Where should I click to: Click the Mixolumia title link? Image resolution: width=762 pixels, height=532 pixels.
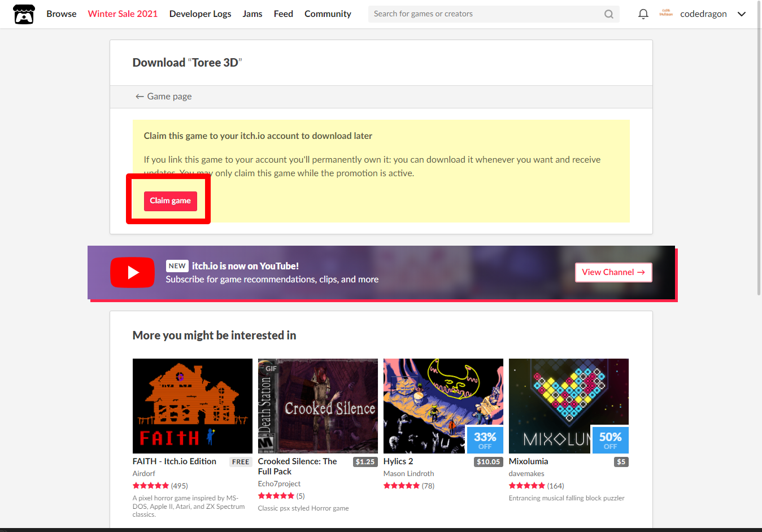click(528, 461)
